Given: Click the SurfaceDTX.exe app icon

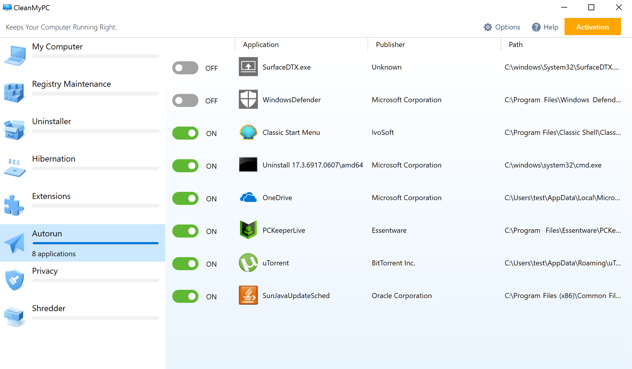Looking at the screenshot, I should (x=248, y=67).
